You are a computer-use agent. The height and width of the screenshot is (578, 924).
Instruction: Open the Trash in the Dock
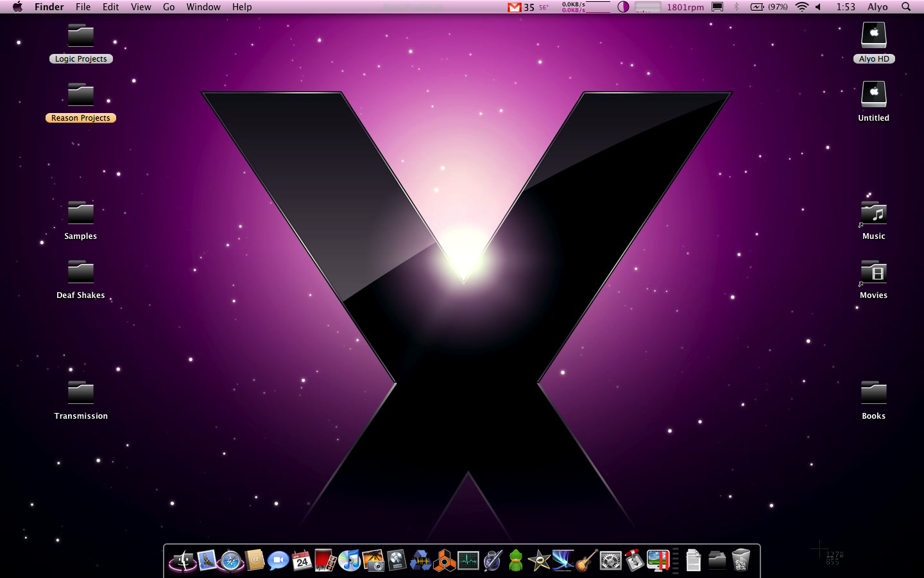[740, 561]
